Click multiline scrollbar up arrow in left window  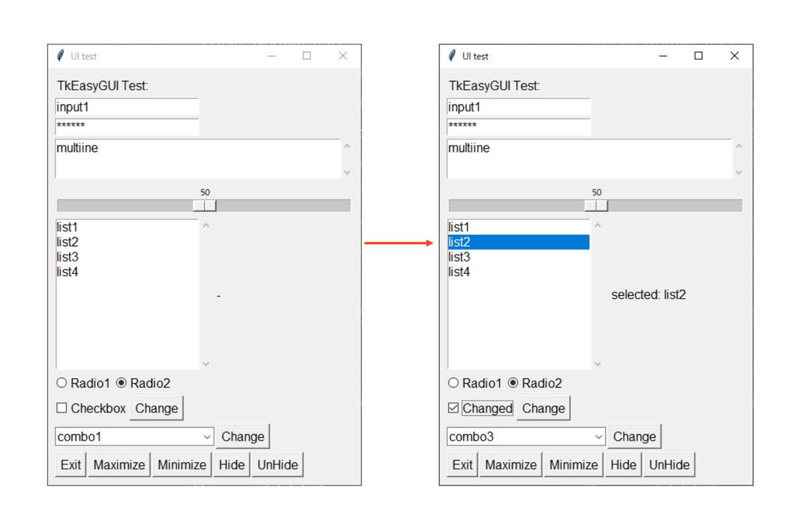(347, 146)
